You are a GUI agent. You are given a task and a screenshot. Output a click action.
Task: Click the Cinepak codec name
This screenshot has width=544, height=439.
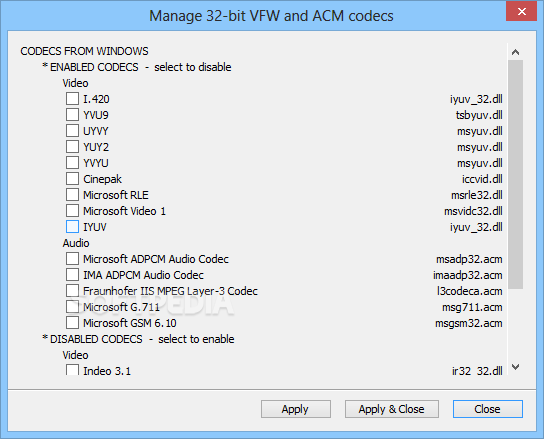tap(102, 179)
